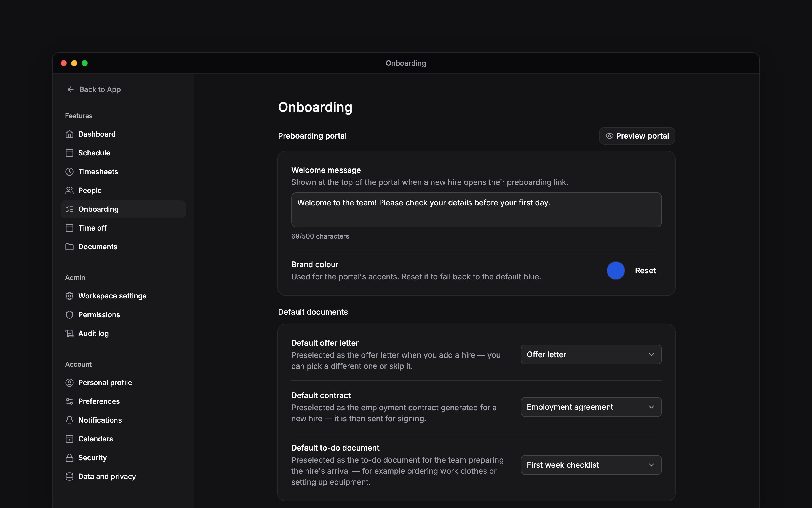Viewport: 812px width, 508px height.
Task: Open the Default contract dropdown
Action: click(x=591, y=407)
